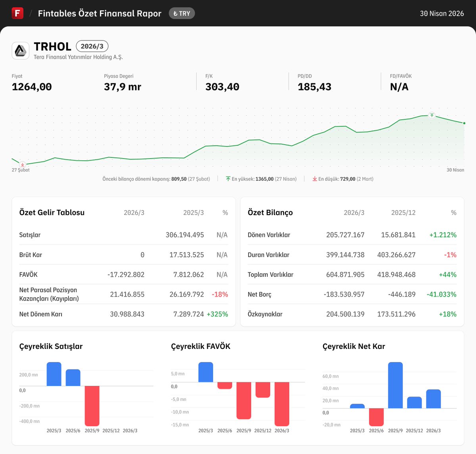
Task: Click the 2026/3 bar in Çeyreklik Net Kar
Action: [x=434, y=399]
